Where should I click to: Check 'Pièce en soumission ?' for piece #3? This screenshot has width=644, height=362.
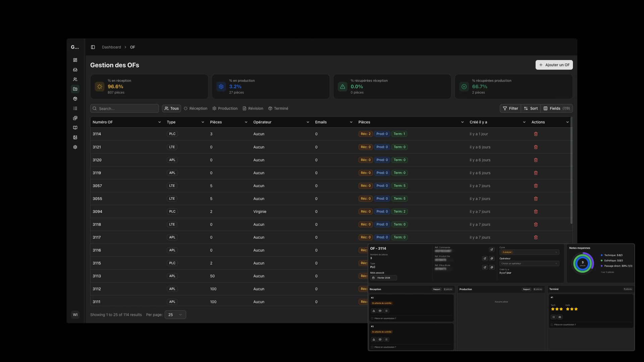tap(372, 347)
